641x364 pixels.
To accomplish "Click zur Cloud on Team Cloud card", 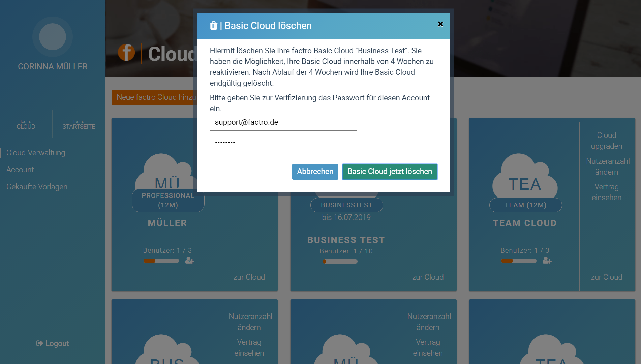I will pyautogui.click(x=607, y=277).
